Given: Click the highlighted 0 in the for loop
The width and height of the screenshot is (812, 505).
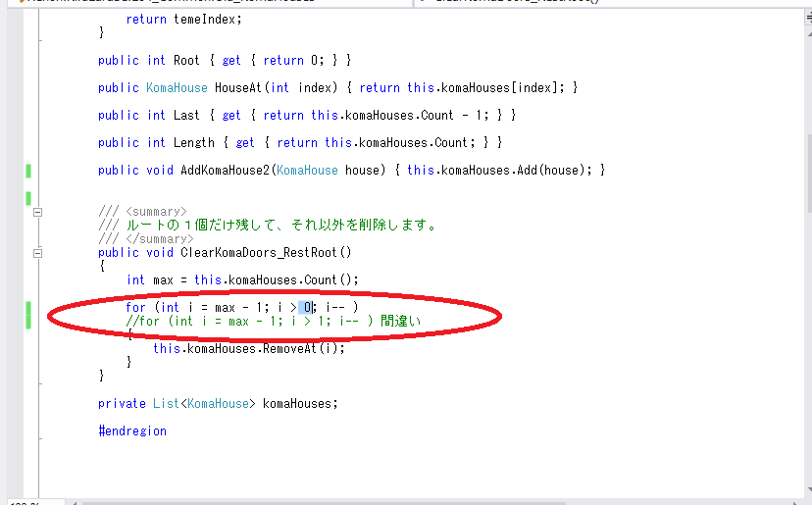Looking at the screenshot, I should click(x=307, y=308).
